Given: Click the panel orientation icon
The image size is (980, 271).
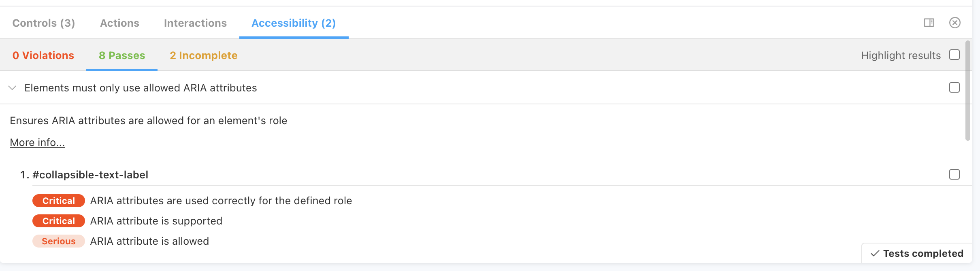Looking at the screenshot, I should click(929, 23).
